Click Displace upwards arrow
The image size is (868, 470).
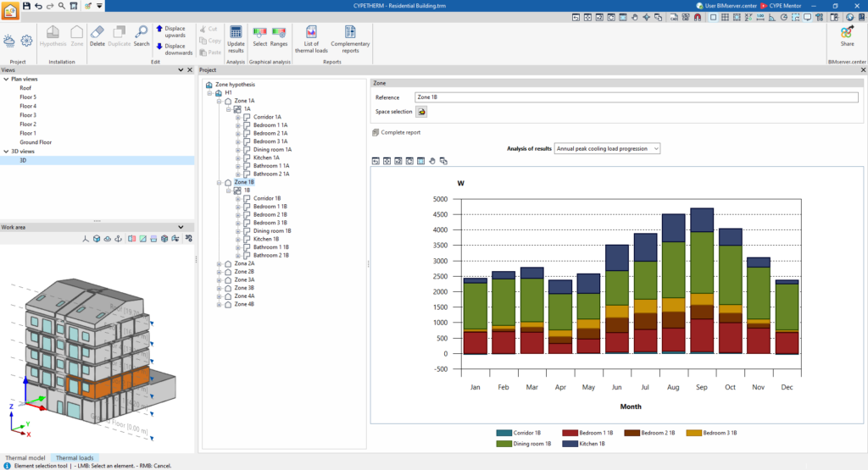pos(159,28)
